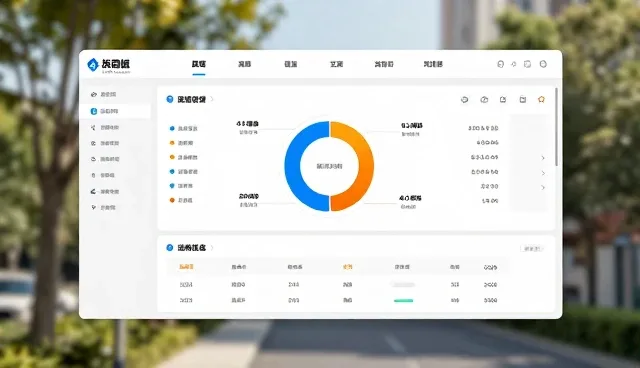Click the upper-left callout label of the donut
The height and width of the screenshot is (368, 640).
tap(247, 127)
